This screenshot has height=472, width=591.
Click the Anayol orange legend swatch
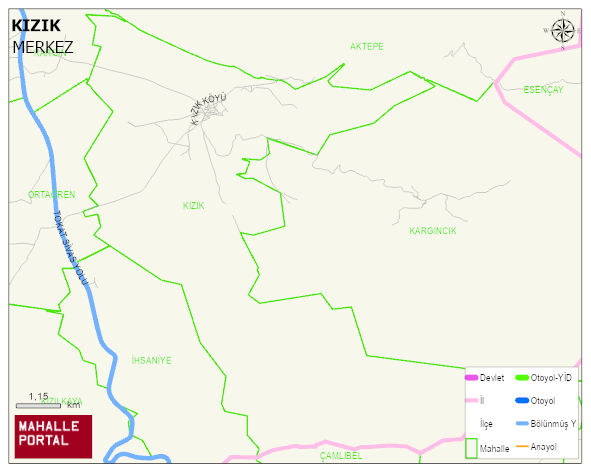point(522,446)
